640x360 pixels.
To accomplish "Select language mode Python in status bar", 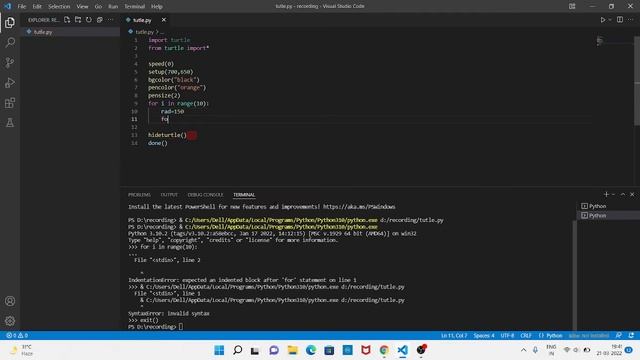I will click(x=554, y=335).
